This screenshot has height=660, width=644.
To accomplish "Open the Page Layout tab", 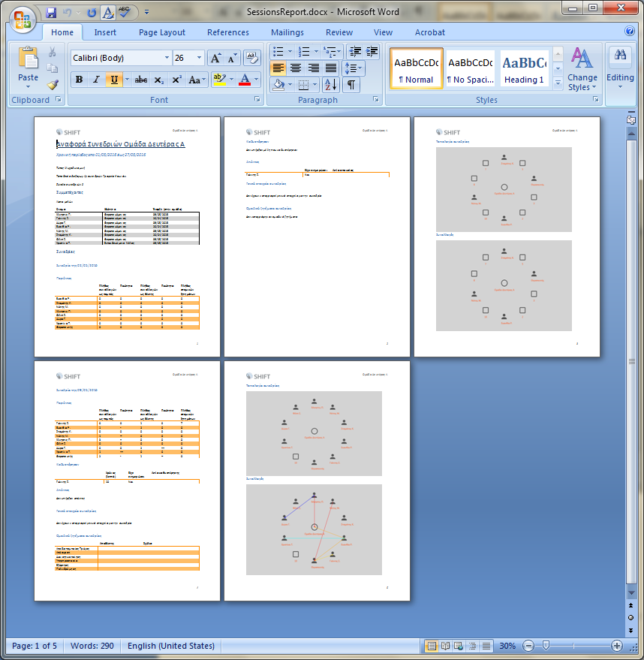I will tap(162, 32).
